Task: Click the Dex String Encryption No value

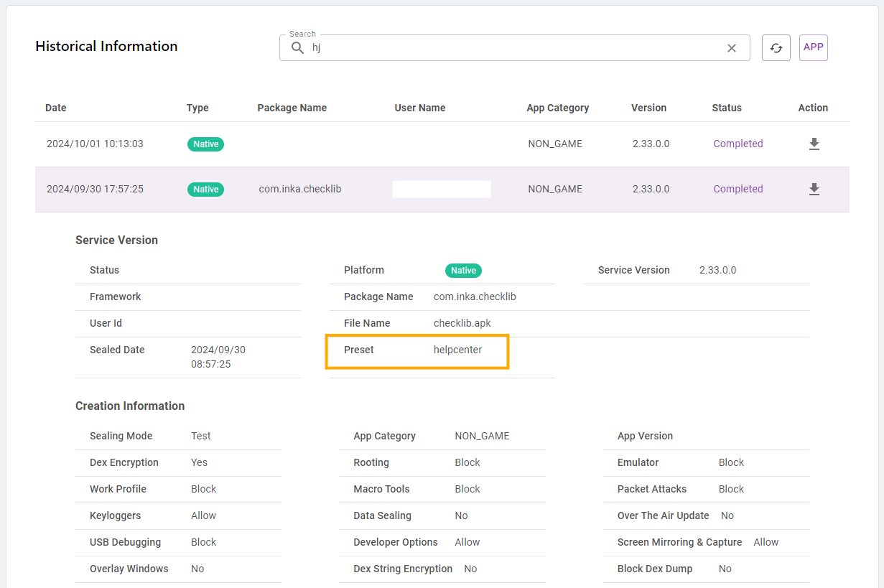Action: coord(470,569)
